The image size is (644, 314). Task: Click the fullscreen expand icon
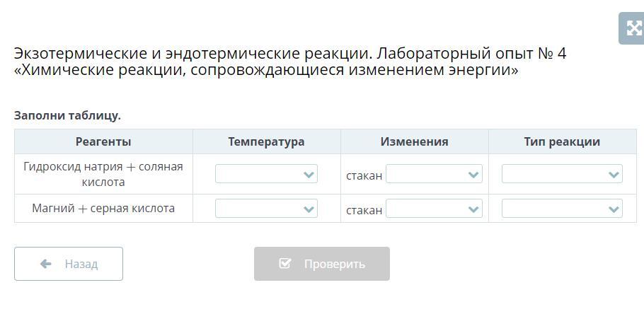631,28
